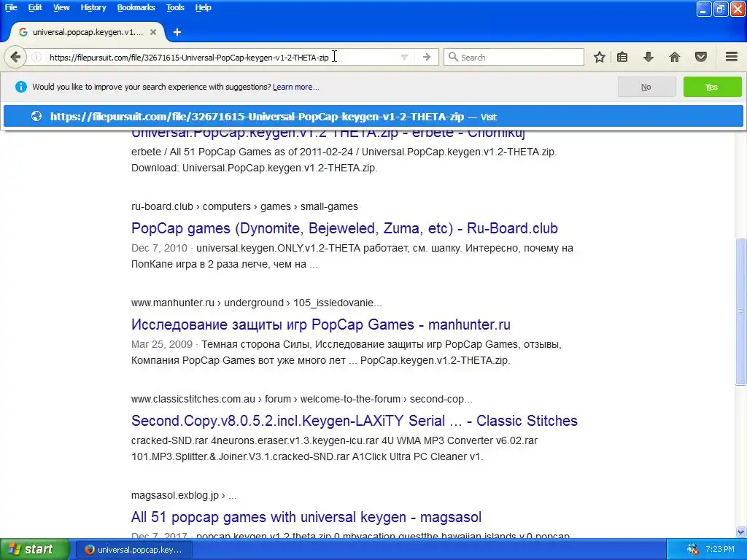Click the page vertical scrollbar thumb
The image size is (747, 560).
pos(741,311)
